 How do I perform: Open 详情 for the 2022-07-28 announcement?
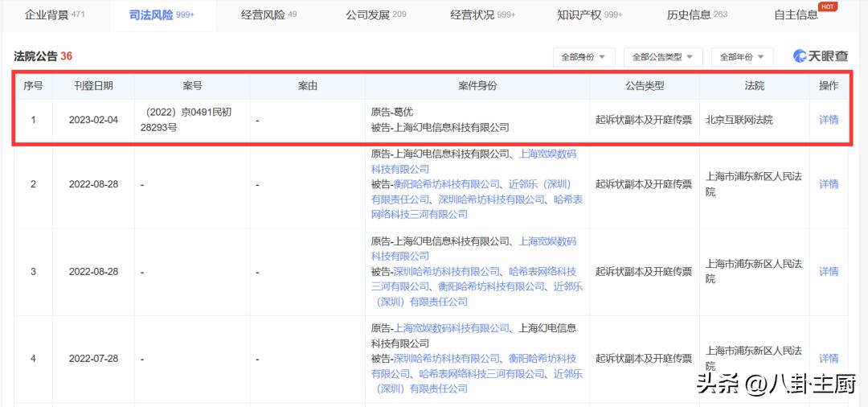pos(828,358)
